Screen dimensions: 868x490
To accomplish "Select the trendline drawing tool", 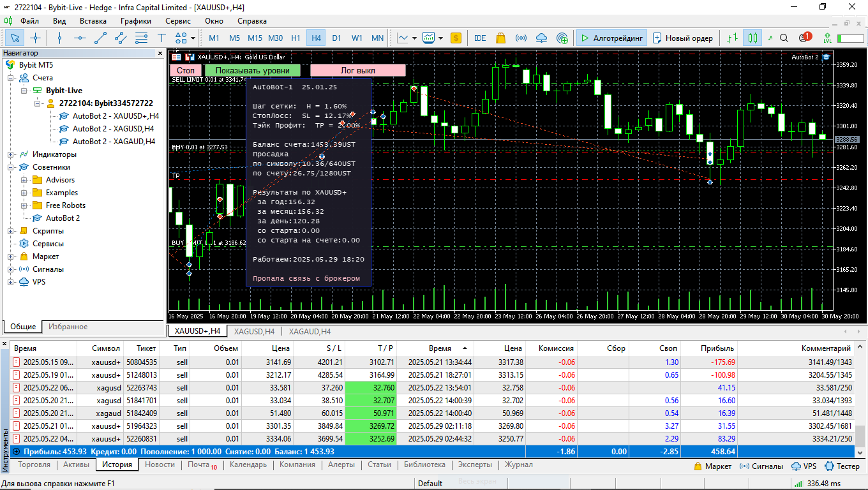I will pyautogui.click(x=100, y=38).
